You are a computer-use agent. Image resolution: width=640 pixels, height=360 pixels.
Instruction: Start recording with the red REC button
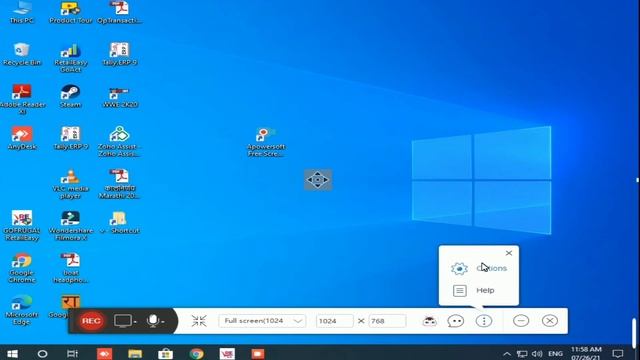(91, 321)
